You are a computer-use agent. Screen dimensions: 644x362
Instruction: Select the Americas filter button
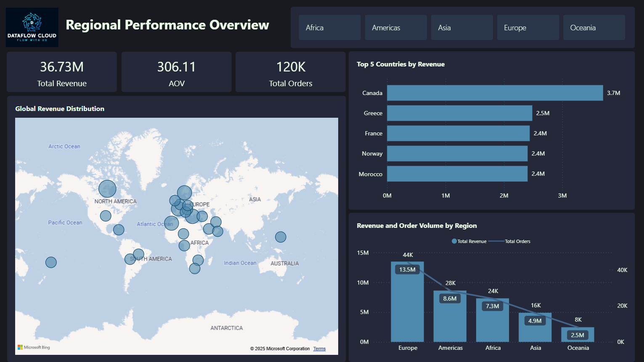(395, 27)
